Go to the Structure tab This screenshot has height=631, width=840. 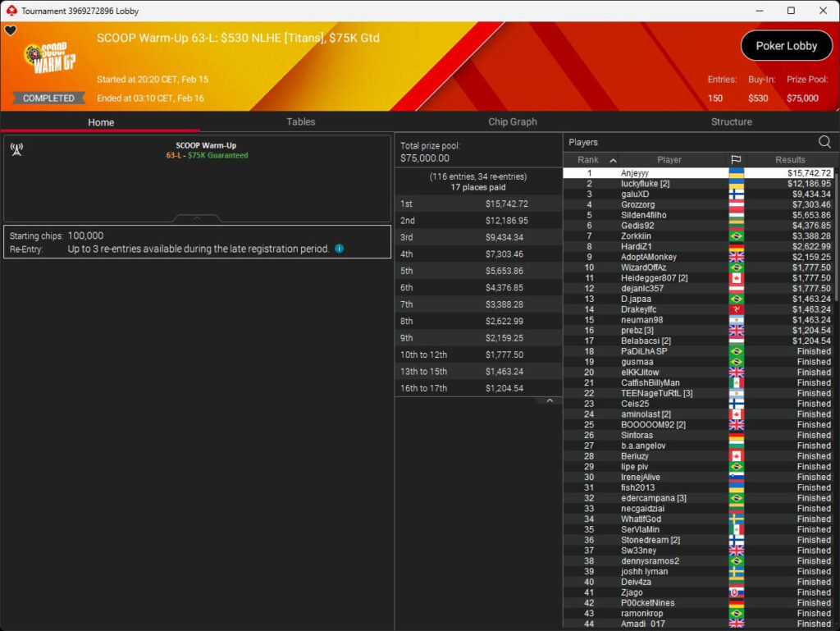point(731,121)
